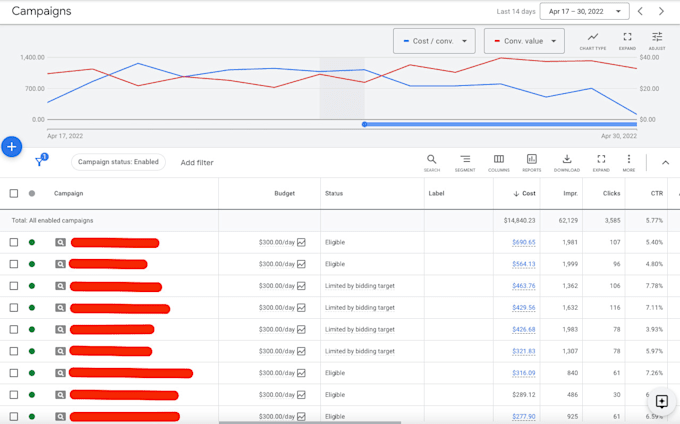Screen dimensions: 680x424
Task: Click the horizontal scrollbar at table bottom
Action: 310,422
